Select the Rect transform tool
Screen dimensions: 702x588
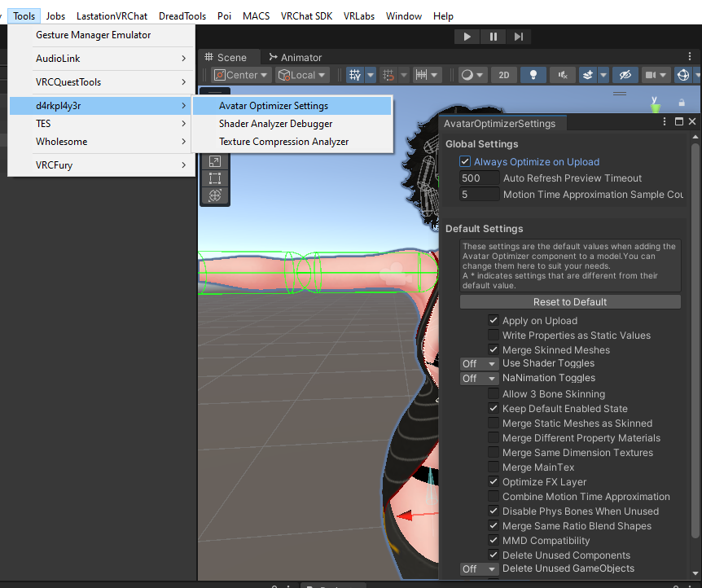click(x=215, y=178)
